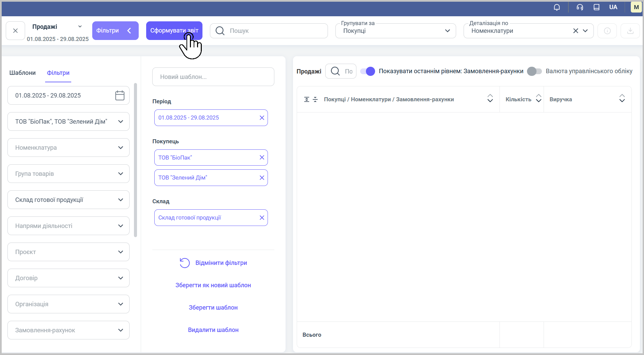Expand the Група товарів filter dropdown
Screen dimensions: 644x355
[69, 174]
